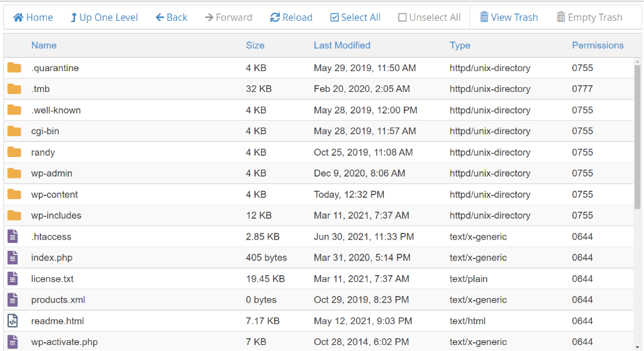The height and width of the screenshot is (351, 644).
Task: Click the 0777 permissions of .tmb
Action: (582, 89)
